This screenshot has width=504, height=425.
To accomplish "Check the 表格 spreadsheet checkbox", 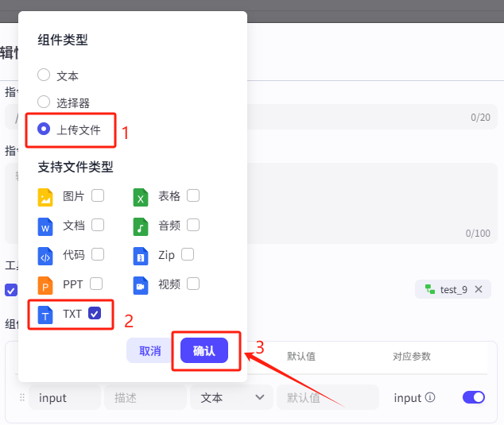I will 193,195.
